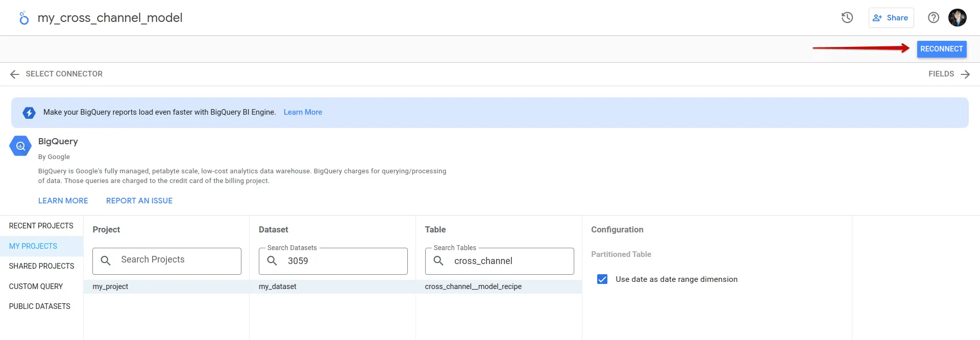This screenshot has height=340, width=980.
Task: Open the user account avatar
Action: tap(958, 18)
